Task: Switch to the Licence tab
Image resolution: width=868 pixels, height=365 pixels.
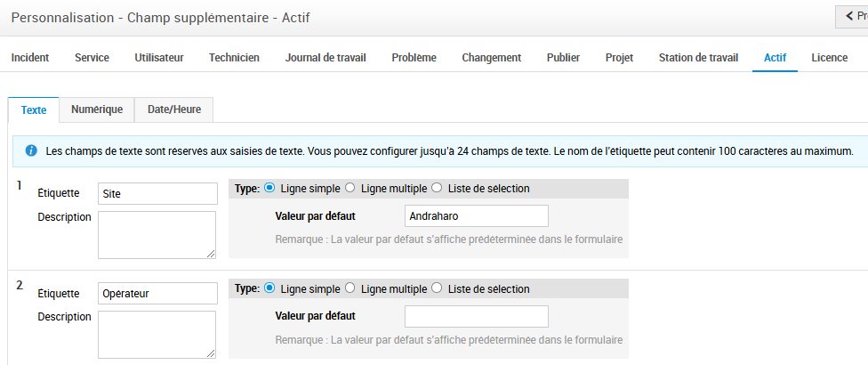Action: [829, 58]
